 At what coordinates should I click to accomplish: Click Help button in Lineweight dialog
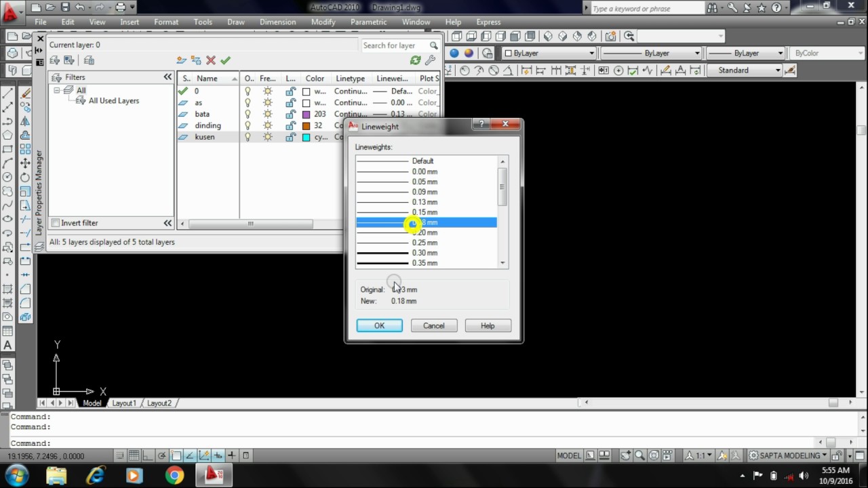click(x=488, y=326)
